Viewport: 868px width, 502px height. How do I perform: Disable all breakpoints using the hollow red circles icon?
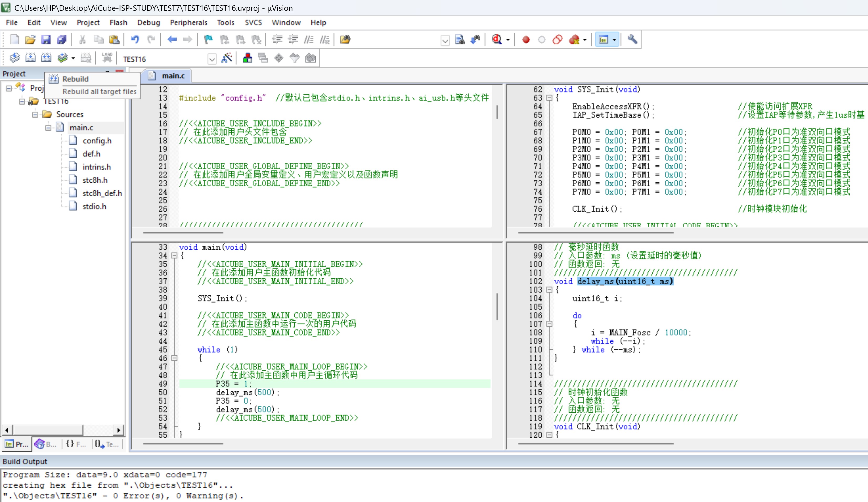(558, 40)
